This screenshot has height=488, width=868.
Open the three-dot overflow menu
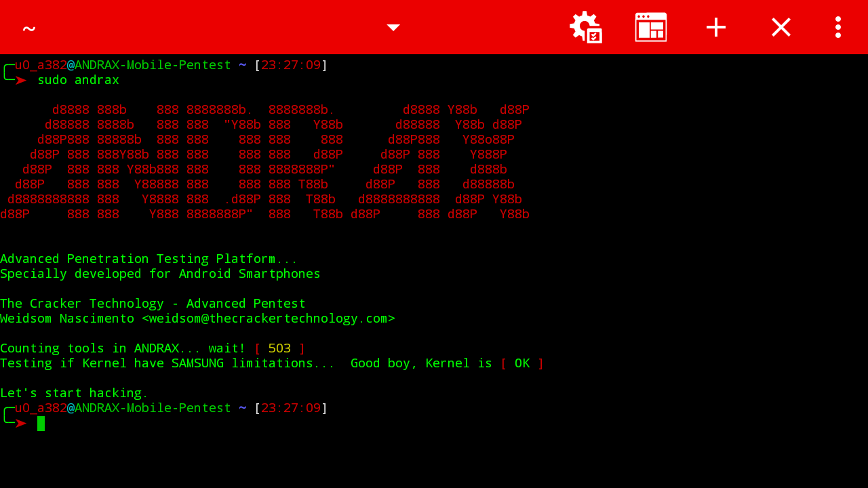[x=838, y=27]
